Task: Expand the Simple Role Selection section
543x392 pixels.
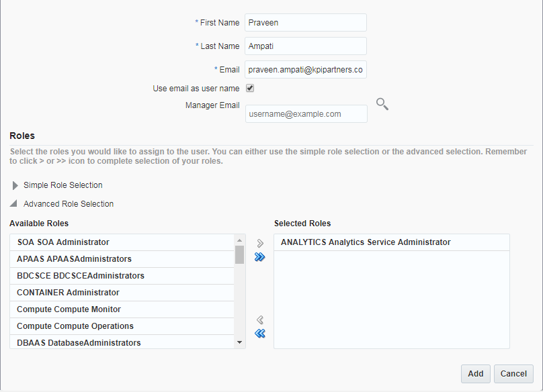Action: click(15, 185)
